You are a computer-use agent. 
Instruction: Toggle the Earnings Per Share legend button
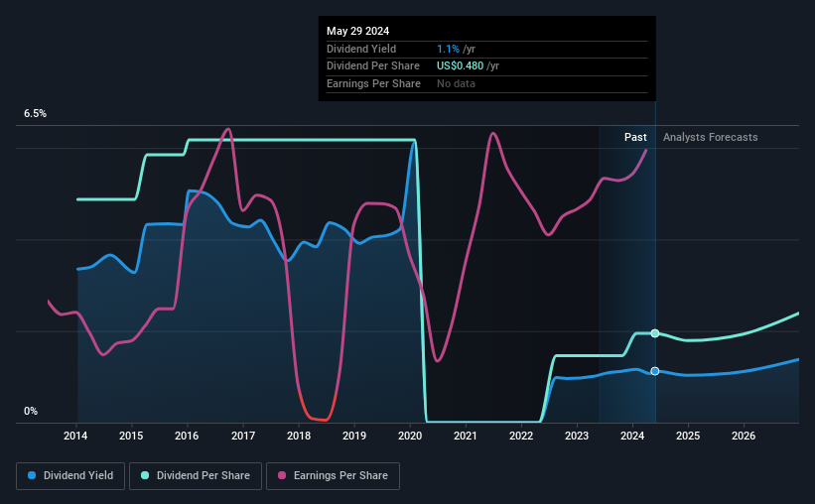(333, 476)
